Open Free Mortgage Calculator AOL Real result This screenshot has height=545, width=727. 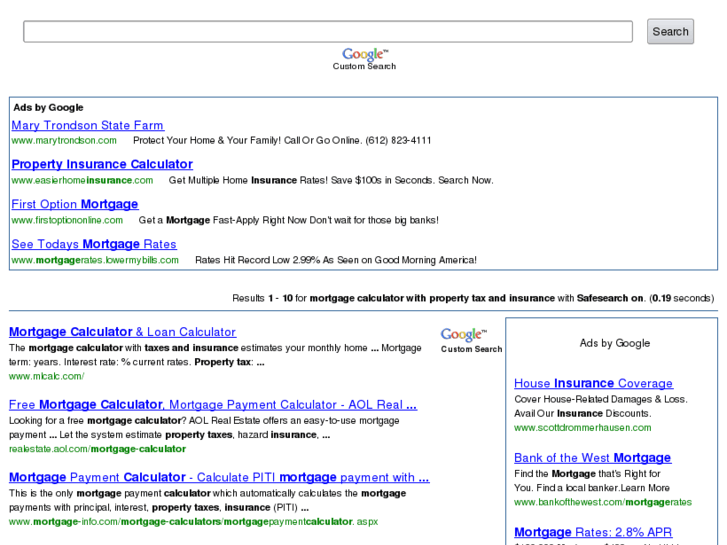(x=213, y=405)
